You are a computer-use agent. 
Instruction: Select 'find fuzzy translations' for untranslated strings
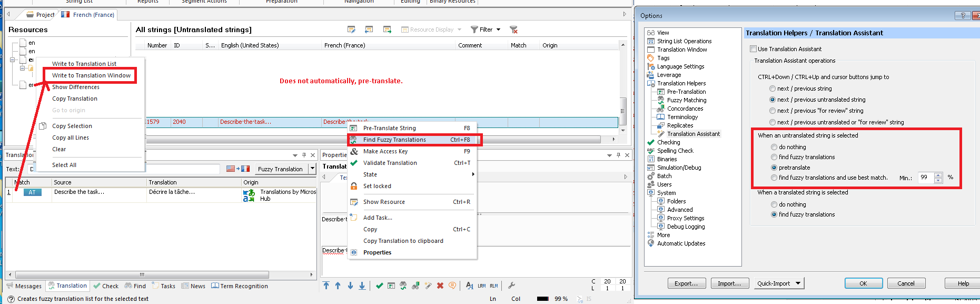[774, 157]
